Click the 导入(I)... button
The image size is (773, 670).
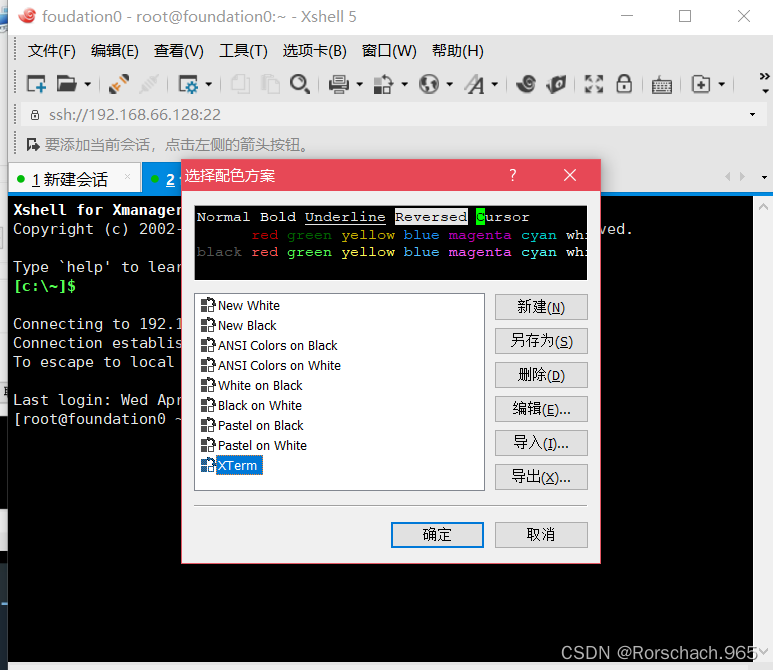coord(541,443)
